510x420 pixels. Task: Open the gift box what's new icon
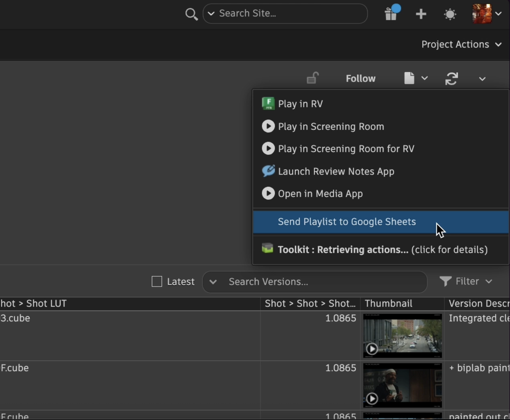(391, 14)
